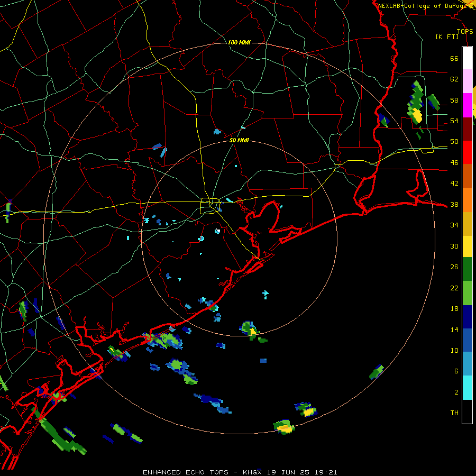Click the dark red swatch between 50 and 54
This screenshot has height=476, width=476.
467,129
